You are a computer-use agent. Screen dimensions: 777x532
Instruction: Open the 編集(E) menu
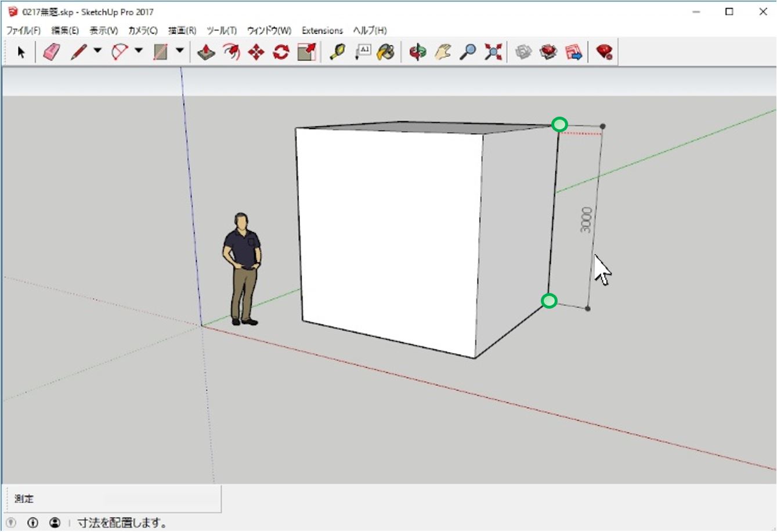click(65, 30)
